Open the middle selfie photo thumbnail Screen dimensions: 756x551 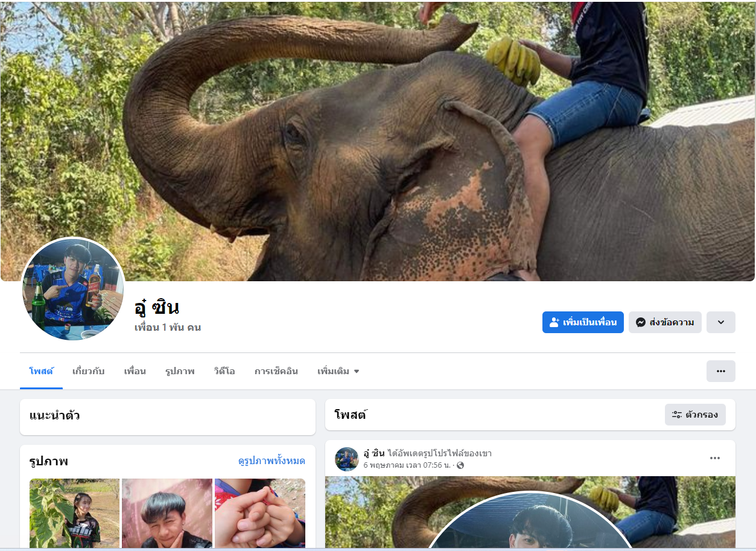[167, 513]
